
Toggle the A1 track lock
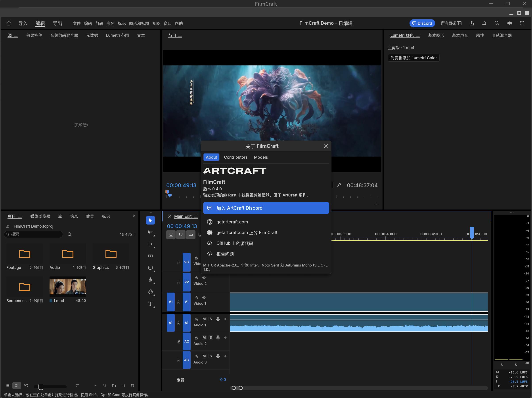point(179,323)
